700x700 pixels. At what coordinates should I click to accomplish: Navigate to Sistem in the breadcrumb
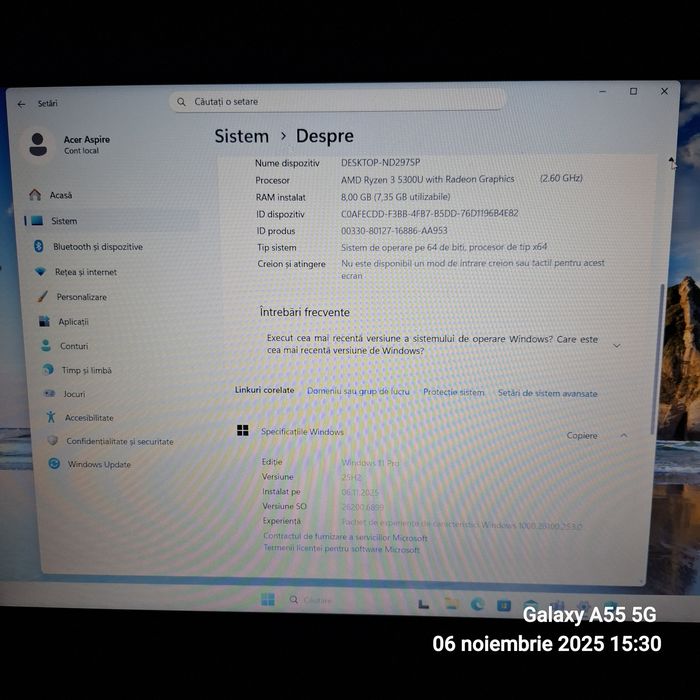(242, 136)
